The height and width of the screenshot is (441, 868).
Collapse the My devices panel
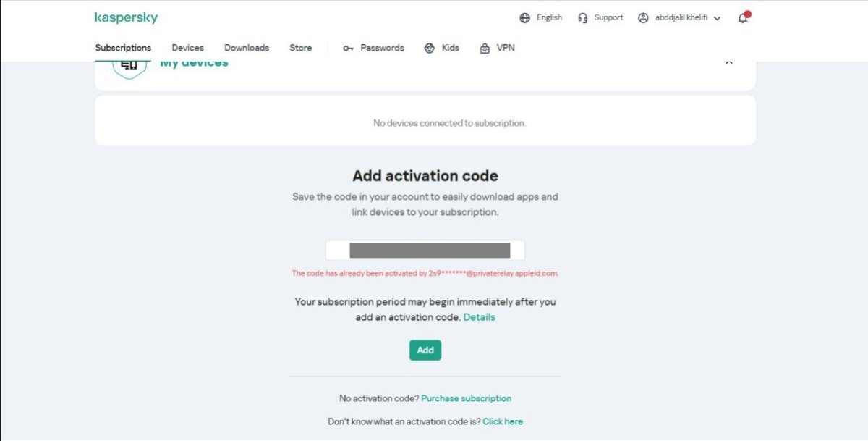click(x=728, y=63)
